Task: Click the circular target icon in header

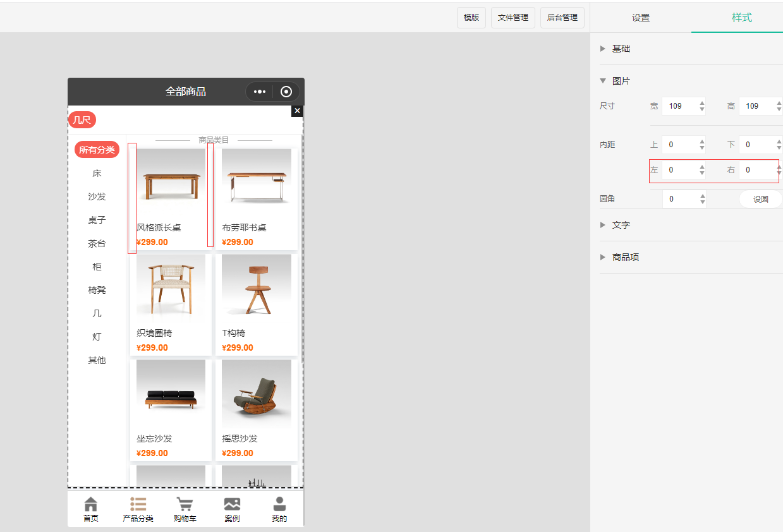Action: point(286,92)
